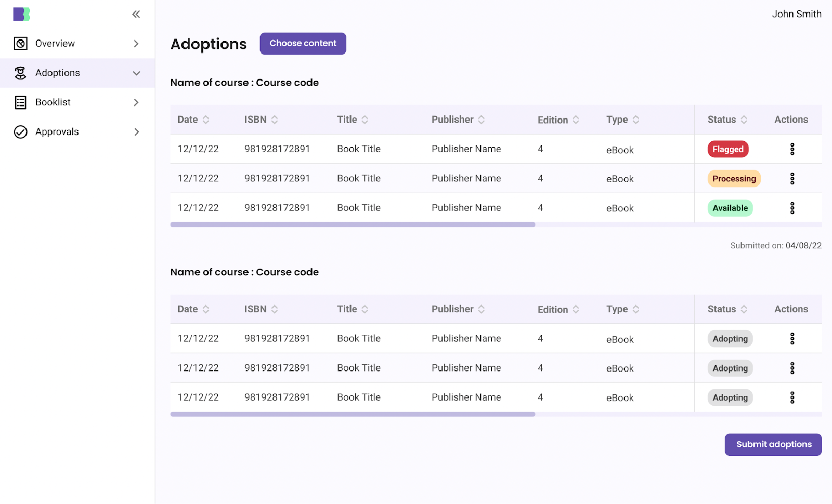Expand the Approvals submenu arrow

tap(136, 132)
